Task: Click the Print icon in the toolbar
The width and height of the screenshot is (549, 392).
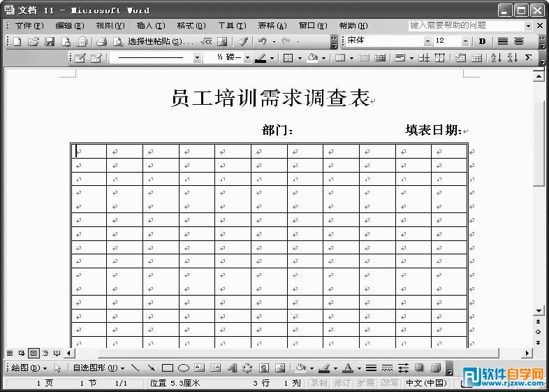Action: coord(101,42)
